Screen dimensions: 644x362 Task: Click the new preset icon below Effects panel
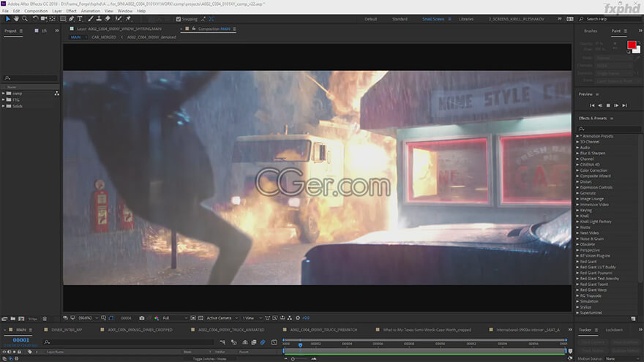click(x=633, y=319)
